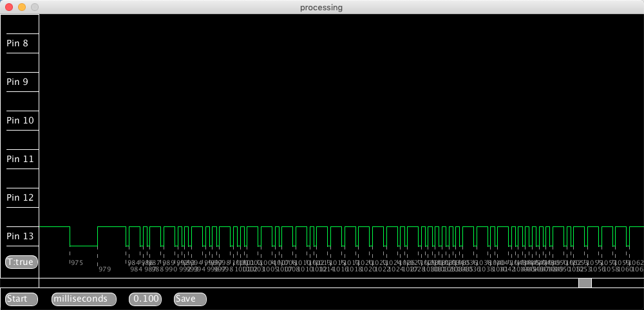Image resolution: width=644 pixels, height=310 pixels.
Task: Select the Pin 9 channel label
Action: click(17, 82)
